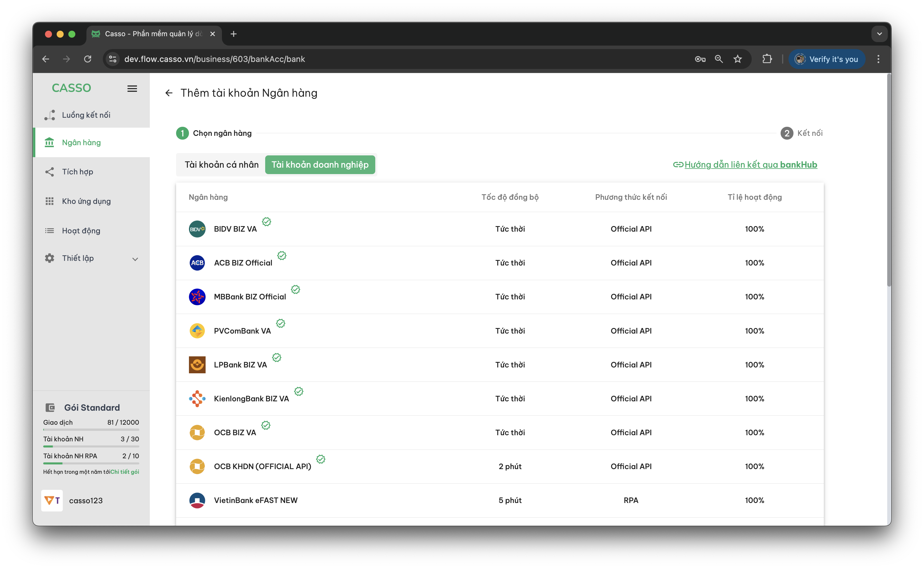The image size is (924, 569).
Task: Click the MBBank logo icon
Action: click(x=197, y=296)
